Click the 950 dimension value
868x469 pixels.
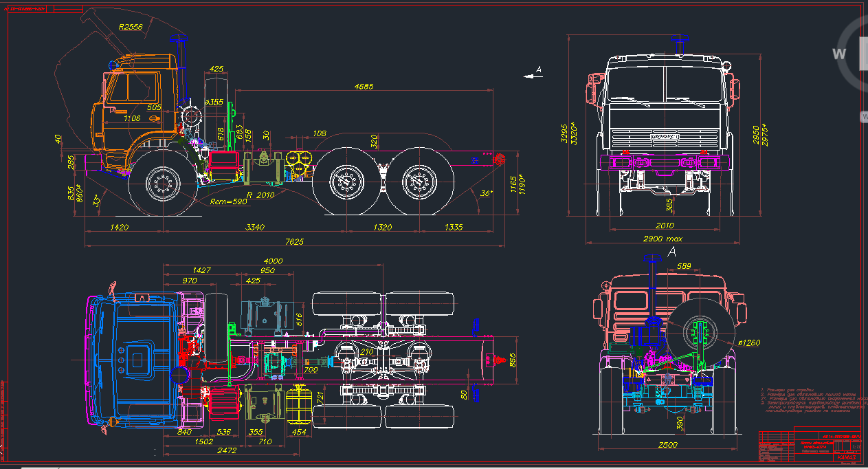tap(267, 270)
